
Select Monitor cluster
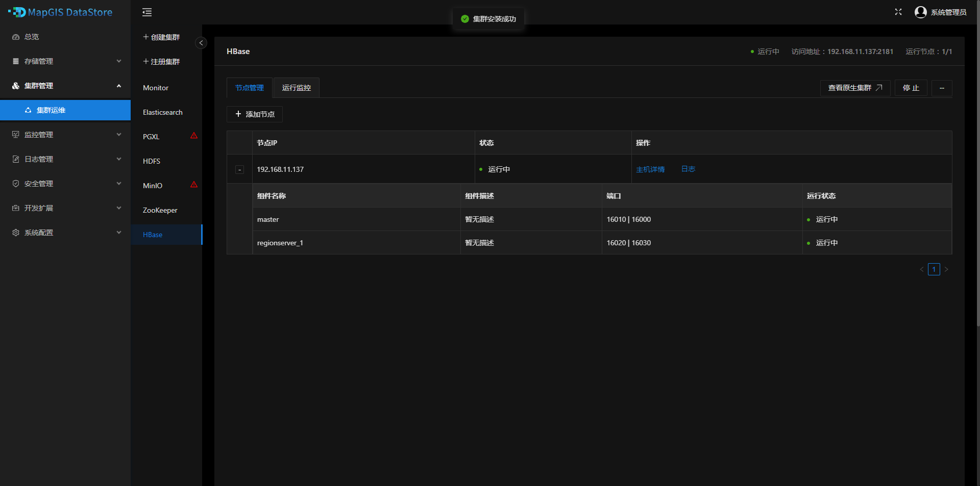[166, 88]
